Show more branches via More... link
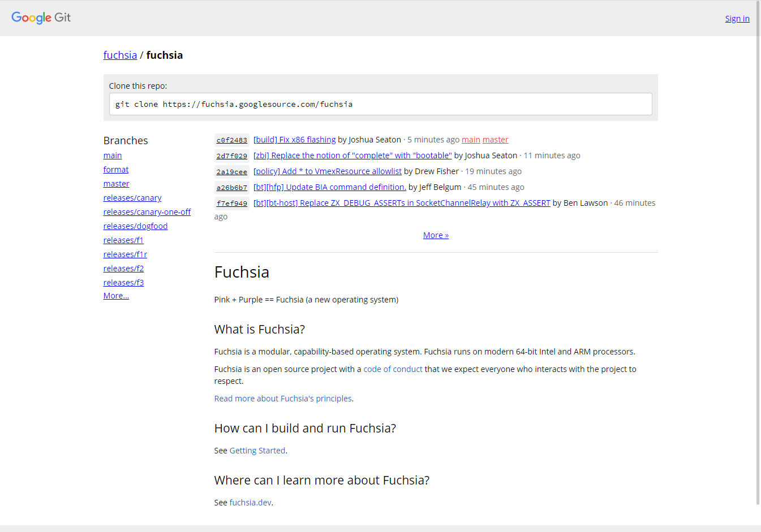Image resolution: width=761 pixels, height=532 pixels. click(x=116, y=296)
